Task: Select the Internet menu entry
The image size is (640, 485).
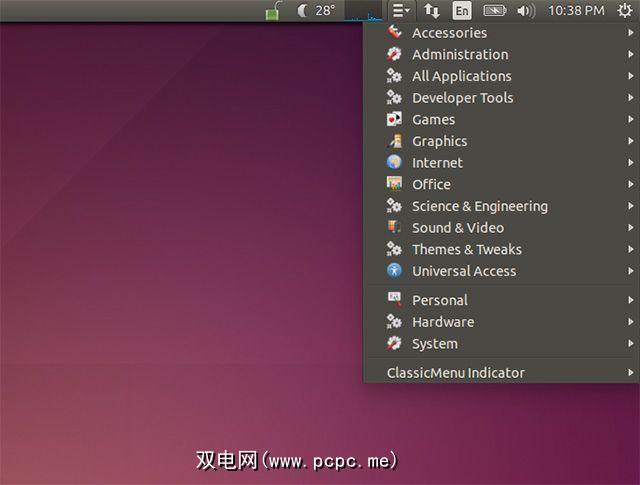Action: coord(501,162)
